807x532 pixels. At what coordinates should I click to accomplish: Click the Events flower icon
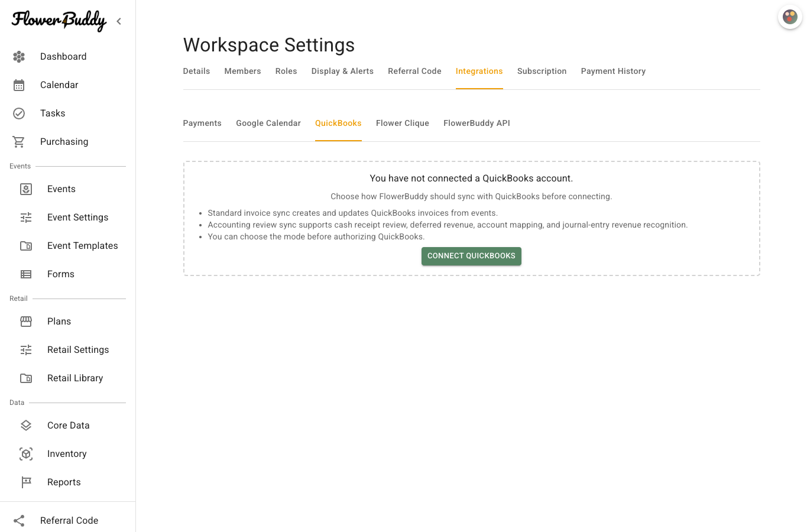[26, 189]
